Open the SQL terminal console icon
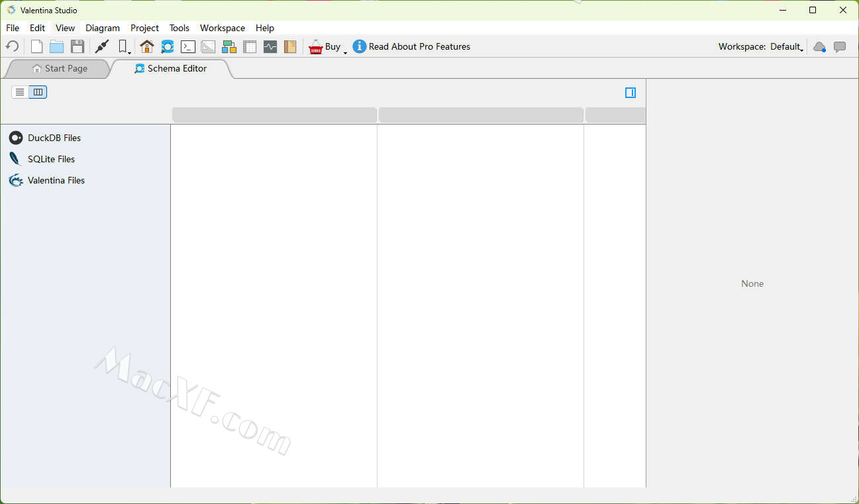The height and width of the screenshot is (504, 859). (188, 46)
